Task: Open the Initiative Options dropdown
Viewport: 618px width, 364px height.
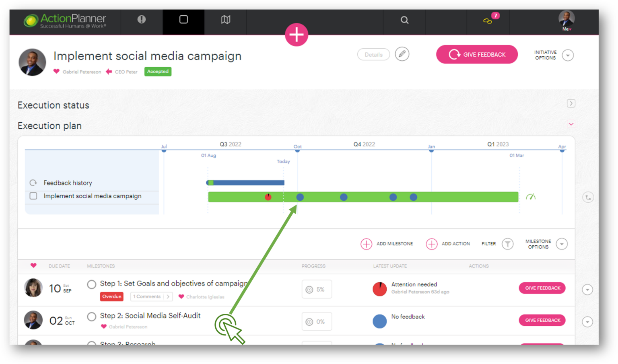Action: click(568, 55)
